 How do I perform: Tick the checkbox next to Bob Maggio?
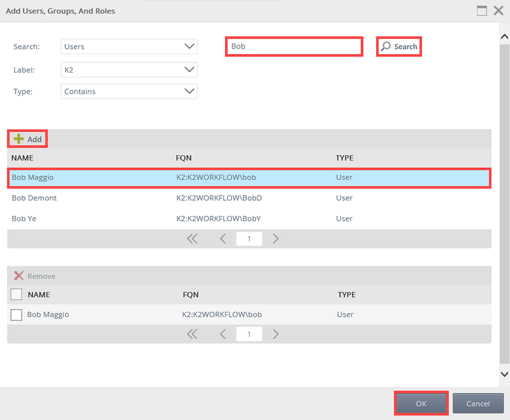point(17,314)
